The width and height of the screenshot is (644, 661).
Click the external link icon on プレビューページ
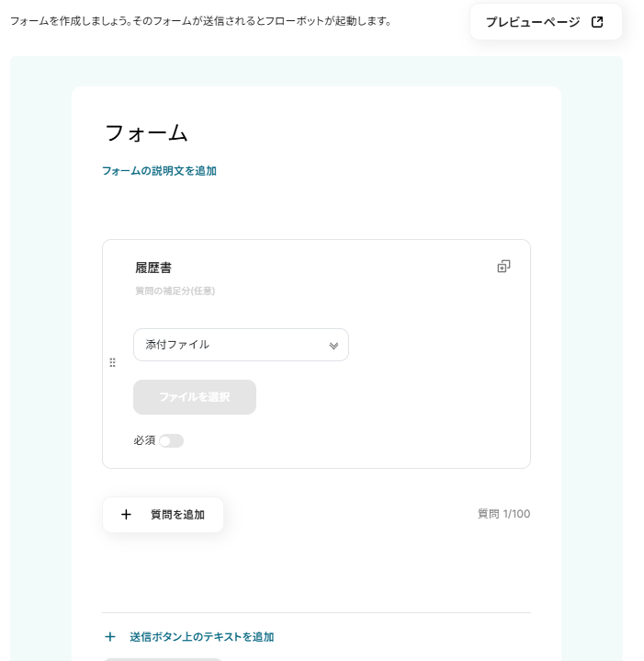[x=597, y=22]
